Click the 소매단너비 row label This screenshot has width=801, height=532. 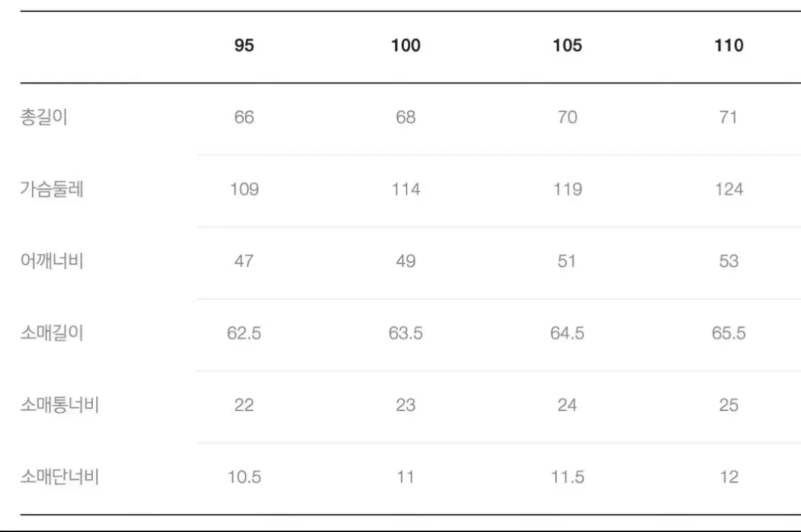point(60,477)
